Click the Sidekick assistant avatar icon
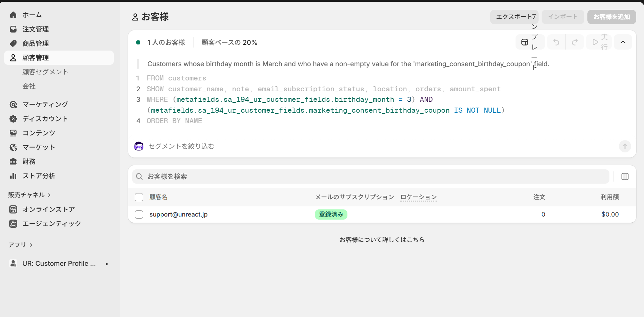 139,146
